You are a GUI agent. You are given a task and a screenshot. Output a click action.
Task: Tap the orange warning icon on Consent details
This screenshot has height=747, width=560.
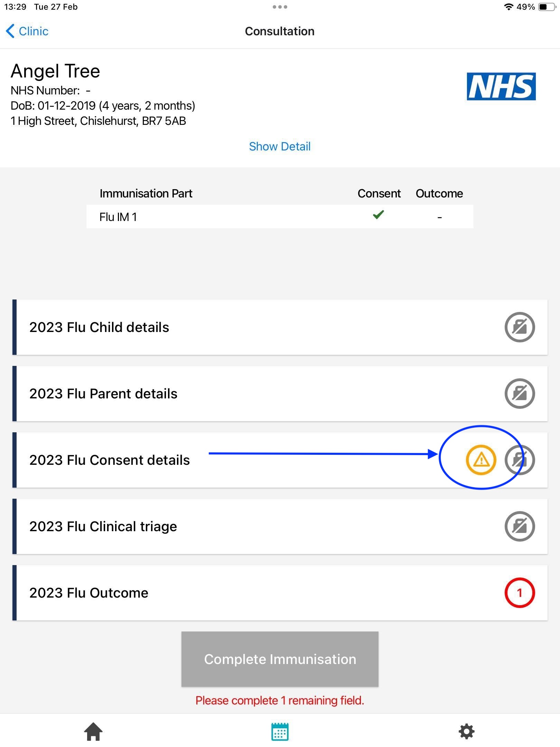[481, 460]
